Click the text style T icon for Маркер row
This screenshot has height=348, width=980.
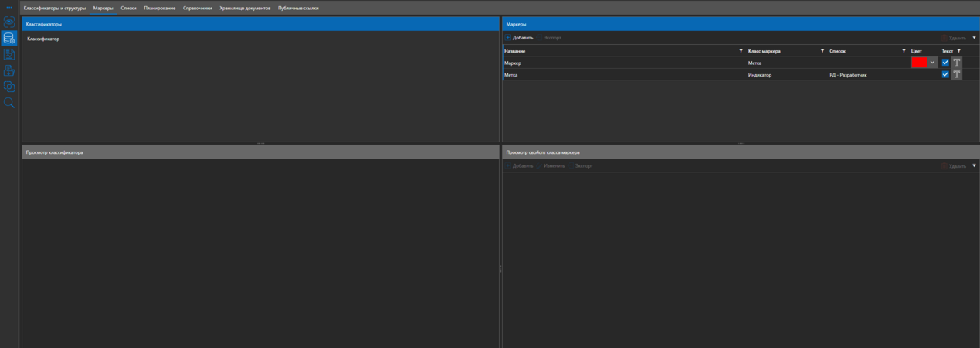coord(957,63)
